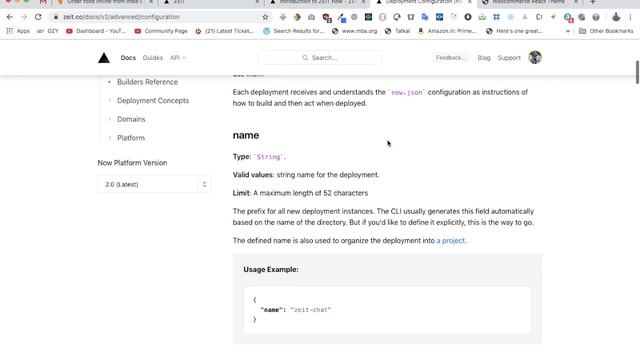Open the Apps bookmarks grid

[x=18, y=31]
